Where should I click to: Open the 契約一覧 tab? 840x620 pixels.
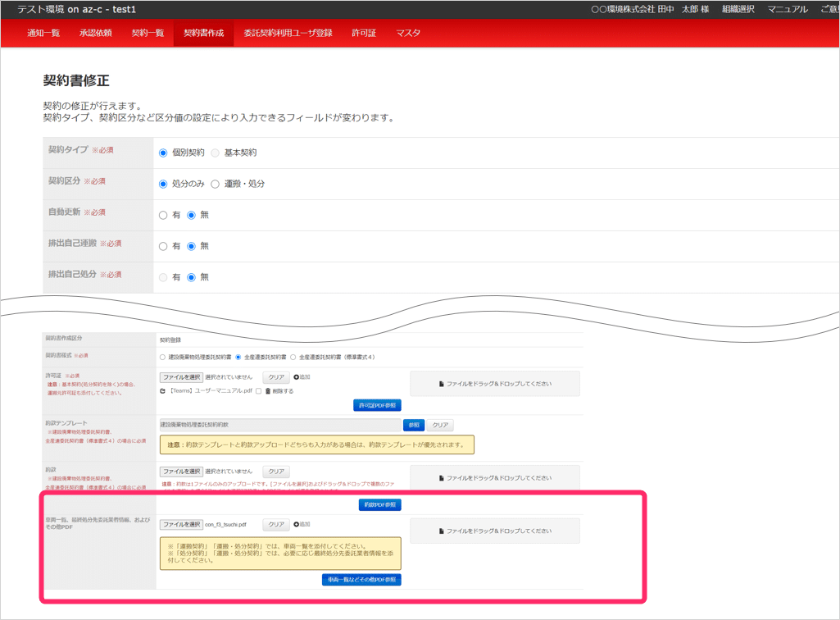tap(148, 33)
